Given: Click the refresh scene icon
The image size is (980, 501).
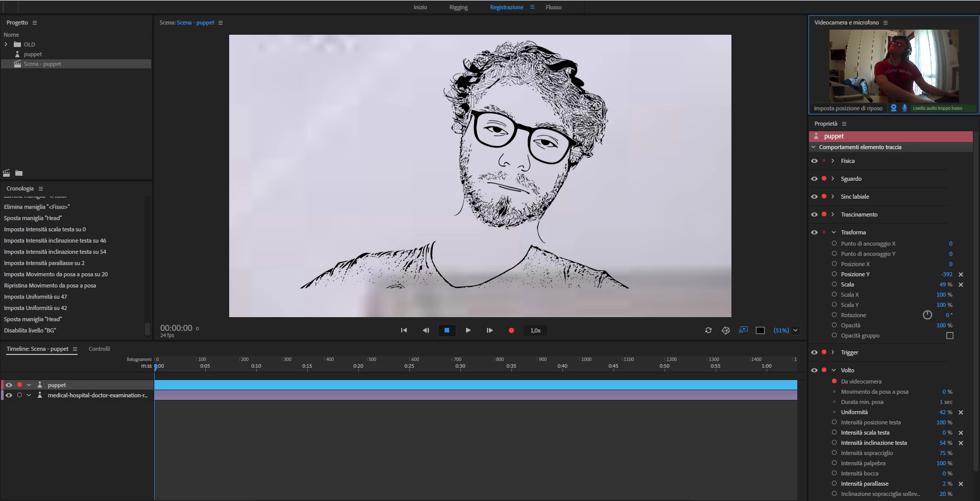Looking at the screenshot, I should coord(708,330).
